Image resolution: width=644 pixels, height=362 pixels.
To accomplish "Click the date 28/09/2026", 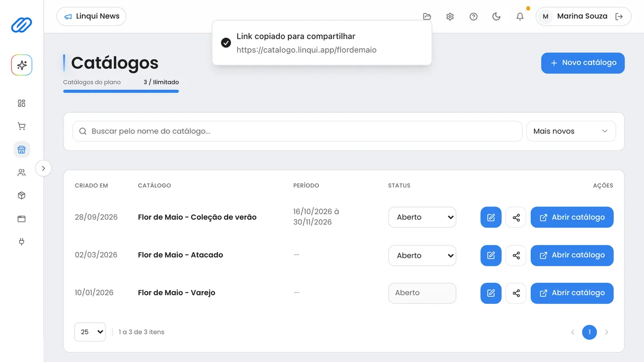I will (96, 217).
